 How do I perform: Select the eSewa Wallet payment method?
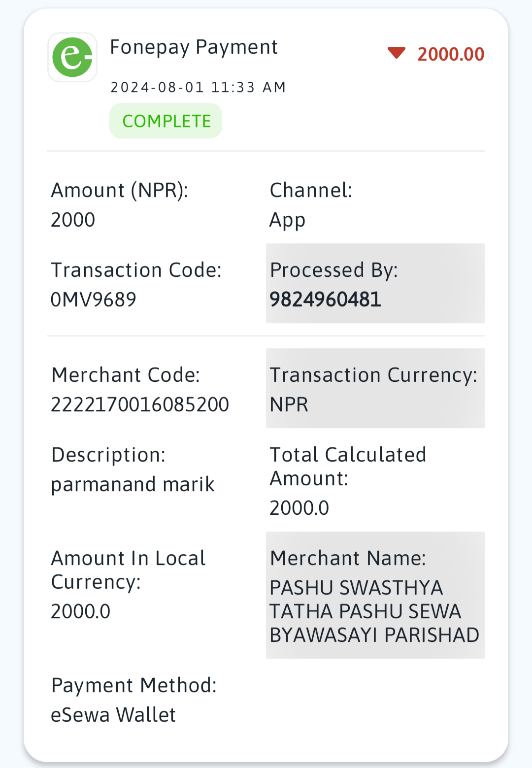(x=113, y=715)
